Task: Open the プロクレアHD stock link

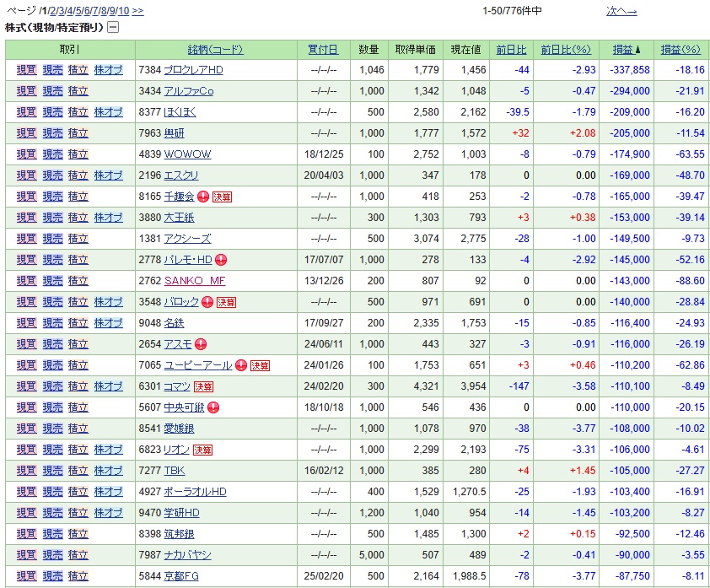Action: point(193,70)
